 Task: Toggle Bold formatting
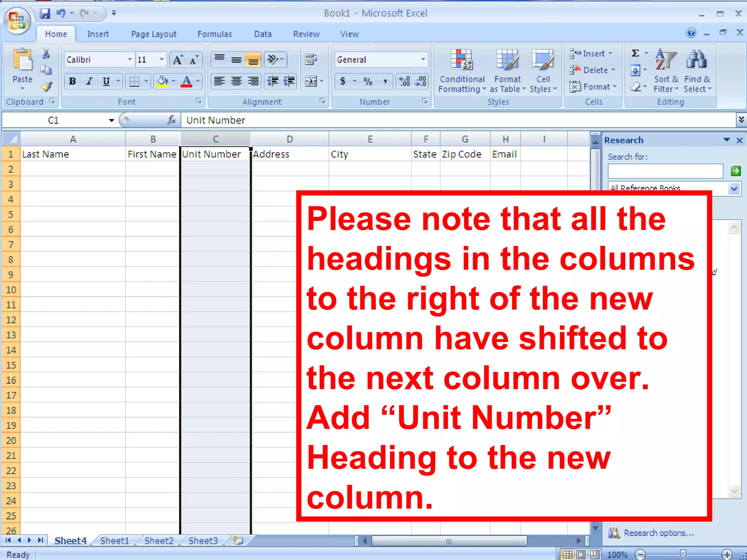73,81
